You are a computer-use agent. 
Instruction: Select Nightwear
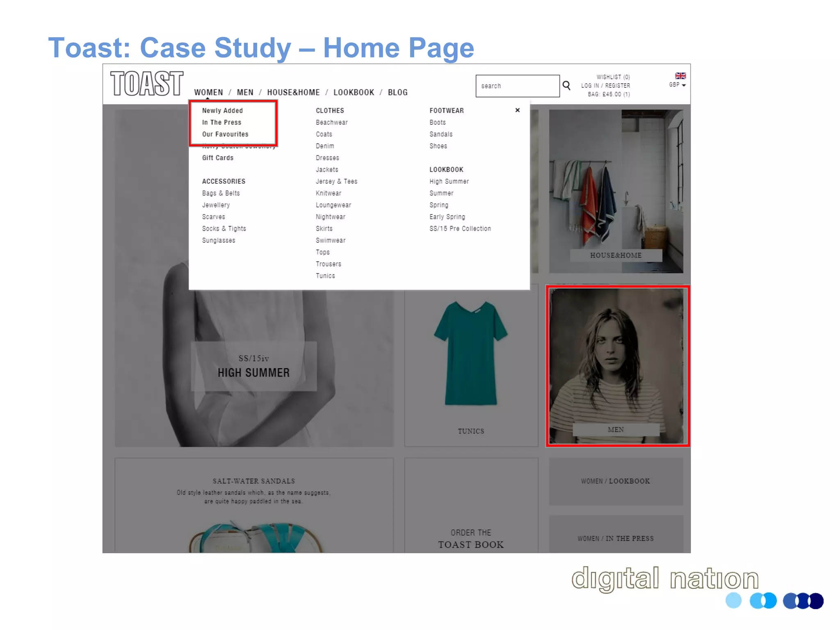point(330,217)
